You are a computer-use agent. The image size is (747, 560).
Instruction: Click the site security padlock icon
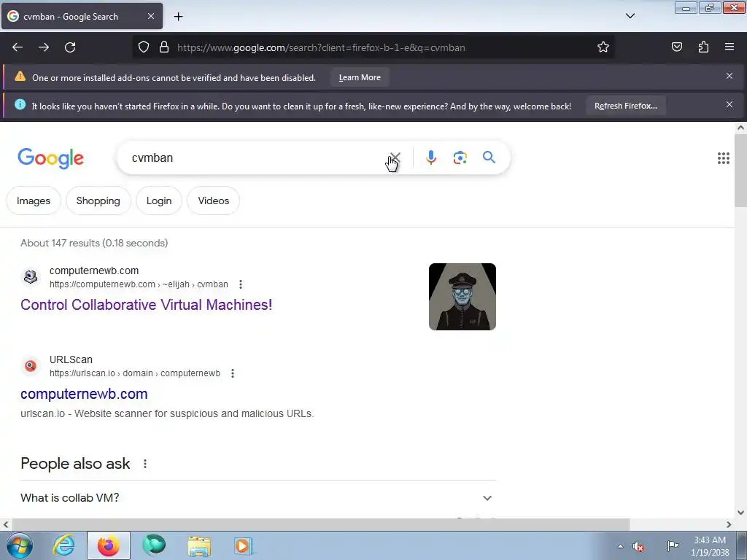point(164,47)
